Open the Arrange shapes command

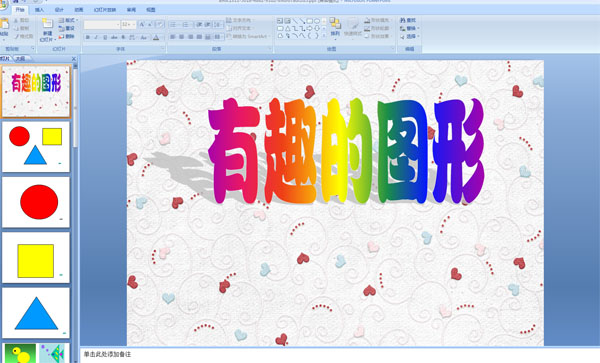click(335, 28)
